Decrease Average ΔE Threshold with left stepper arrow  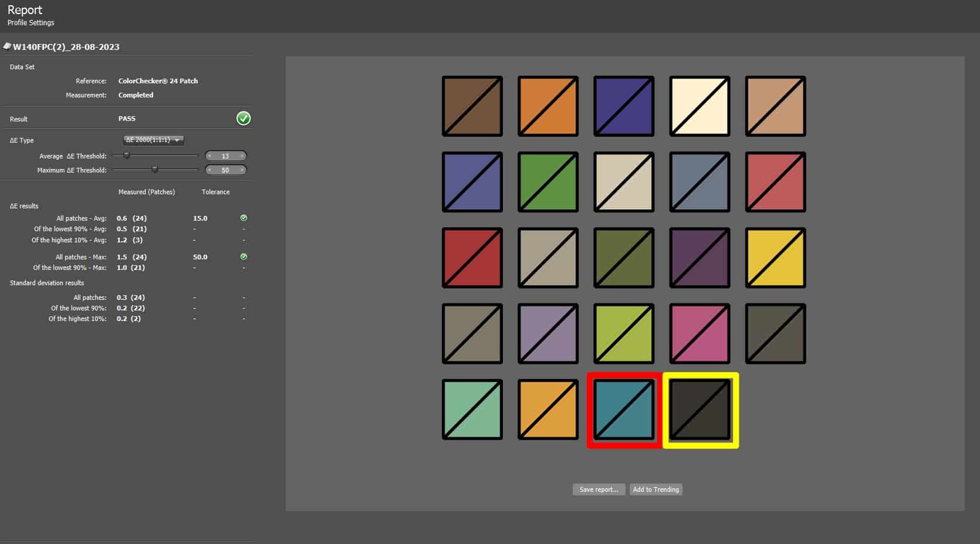point(210,156)
